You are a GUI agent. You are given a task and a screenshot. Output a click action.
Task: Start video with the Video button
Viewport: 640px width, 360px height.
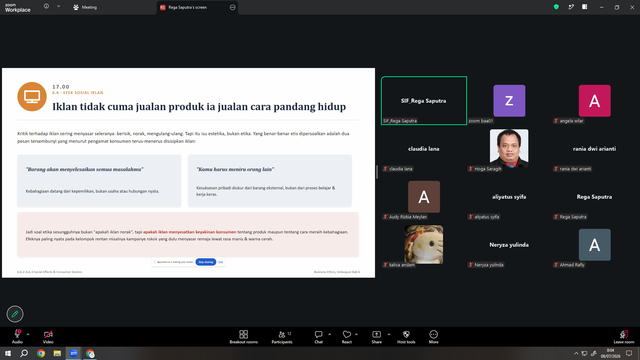pyautogui.click(x=48, y=336)
